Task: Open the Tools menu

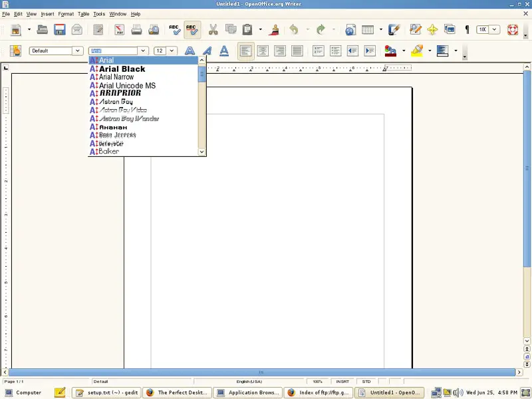Action: pyautogui.click(x=99, y=14)
